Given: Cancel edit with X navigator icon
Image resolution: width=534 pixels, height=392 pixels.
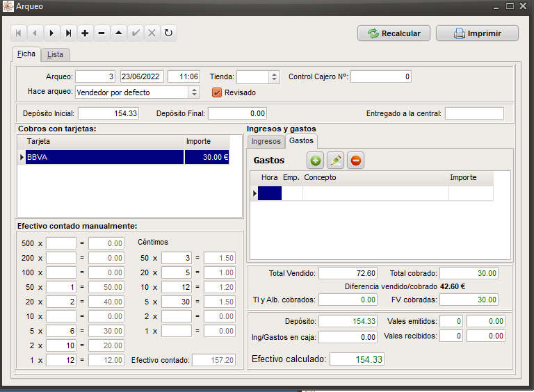Looking at the screenshot, I should click(152, 33).
